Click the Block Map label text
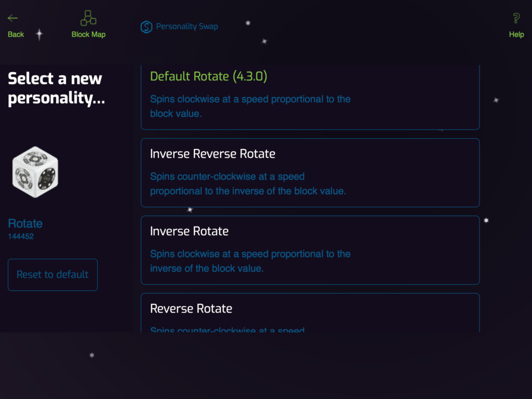This screenshot has height=399, width=532. (x=88, y=34)
